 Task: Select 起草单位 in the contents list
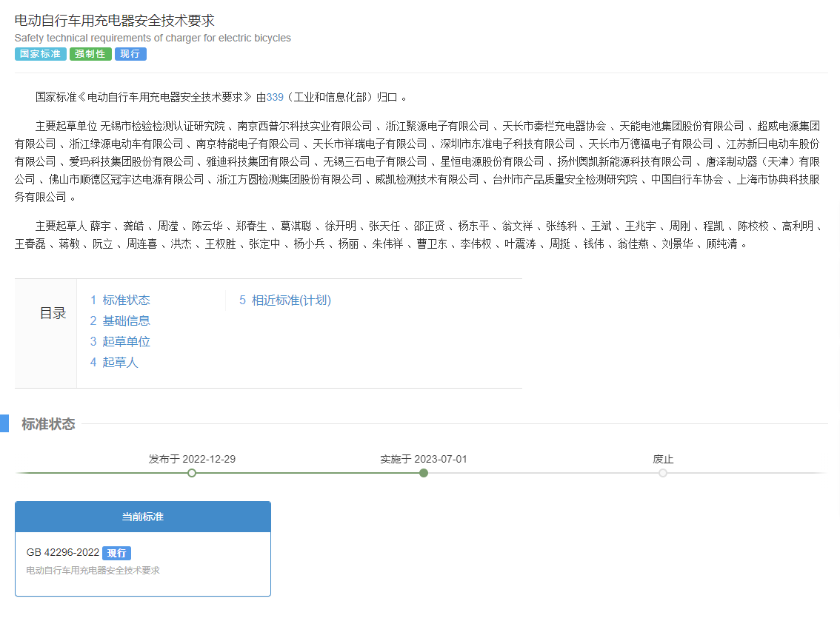coord(126,341)
